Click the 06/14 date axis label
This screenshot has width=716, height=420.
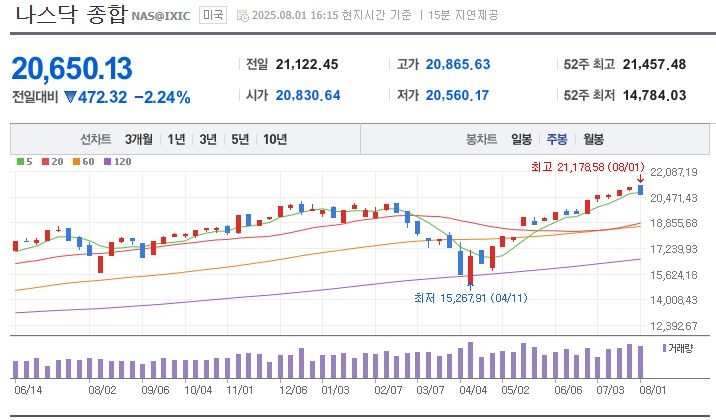click(x=28, y=390)
